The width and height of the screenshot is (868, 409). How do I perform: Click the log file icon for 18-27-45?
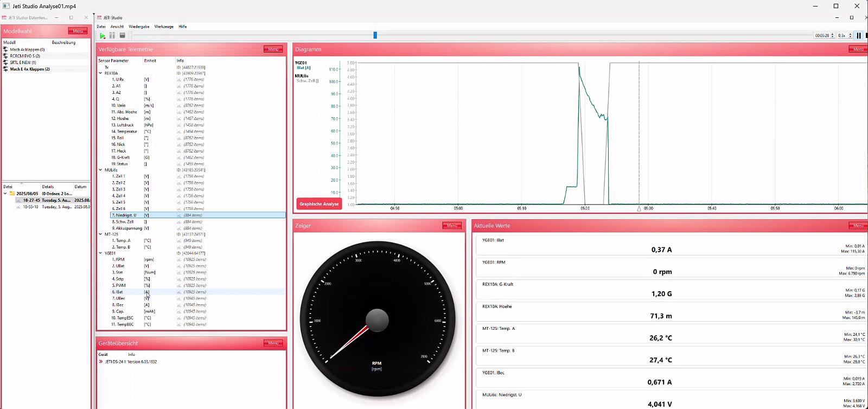pos(18,200)
